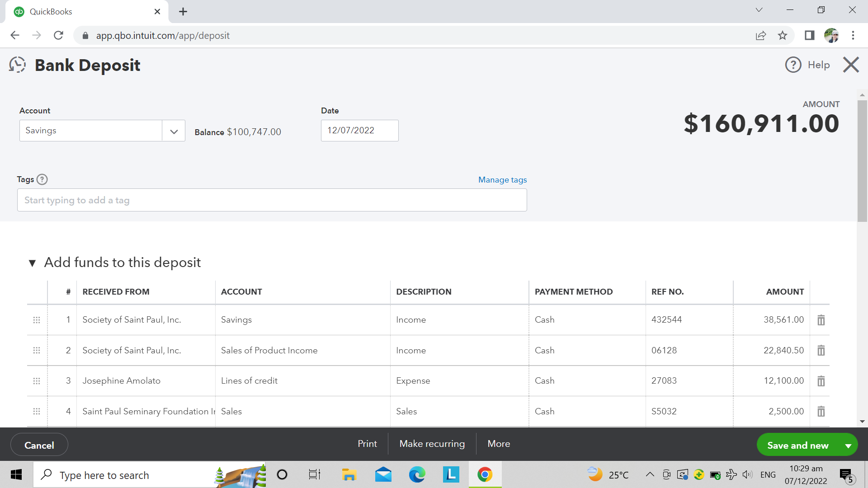Click drag handle of row 1
The height and width of the screenshot is (488, 868).
37,320
